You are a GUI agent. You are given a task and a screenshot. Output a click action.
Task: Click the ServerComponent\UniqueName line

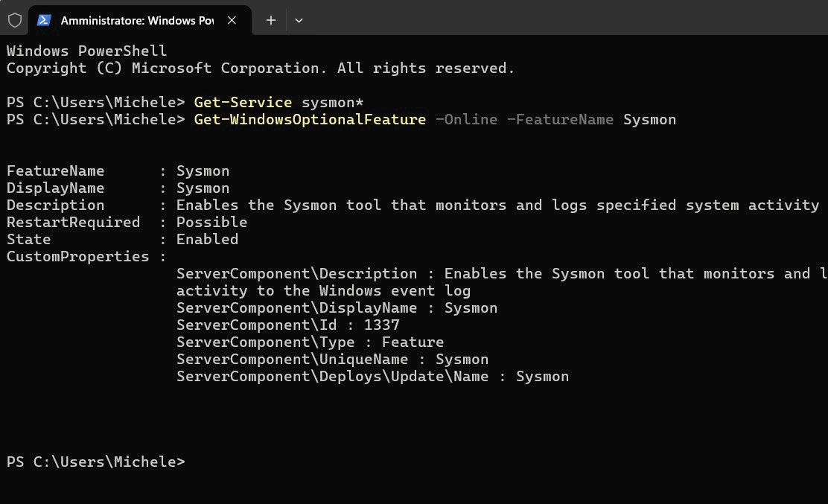pos(332,360)
